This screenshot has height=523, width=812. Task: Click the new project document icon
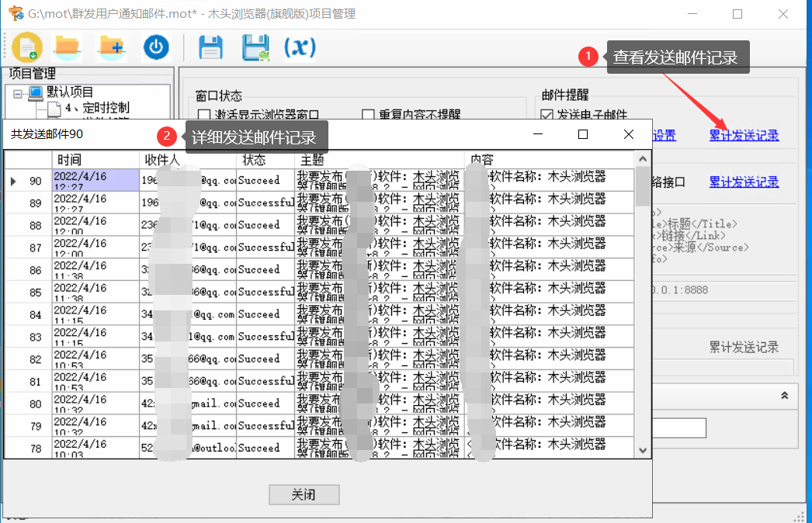26,47
